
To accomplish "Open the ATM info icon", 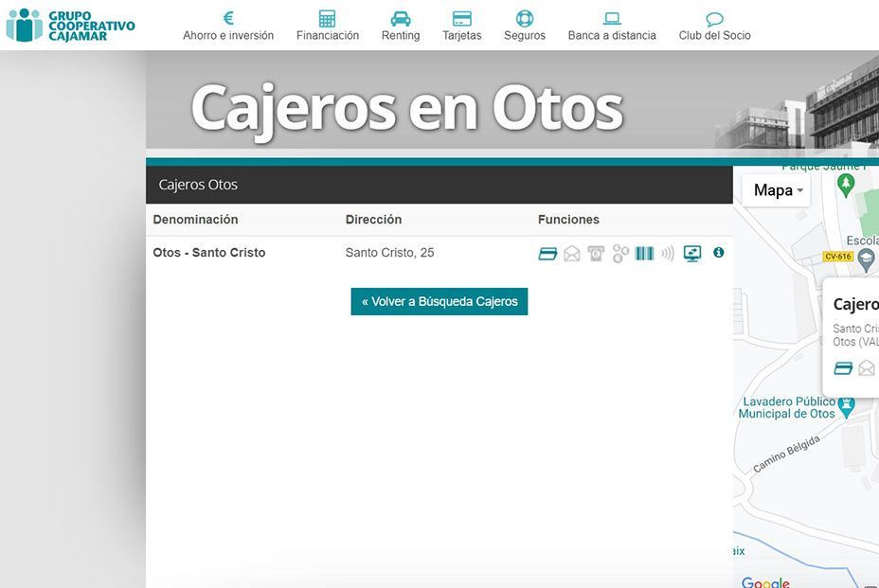I will [718, 253].
